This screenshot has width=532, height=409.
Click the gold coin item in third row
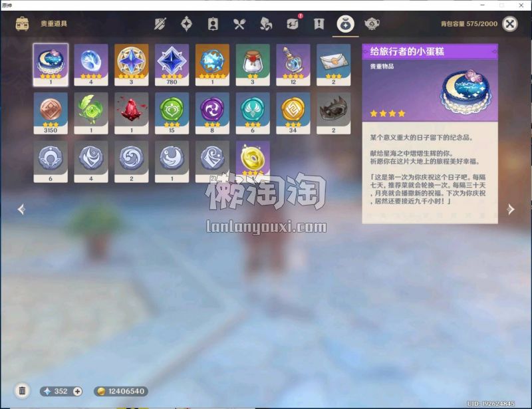coord(253,160)
